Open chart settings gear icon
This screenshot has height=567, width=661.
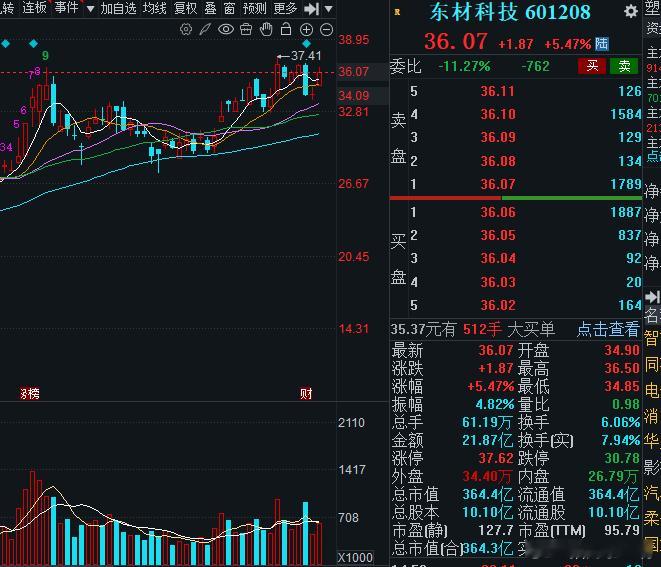pos(186,29)
